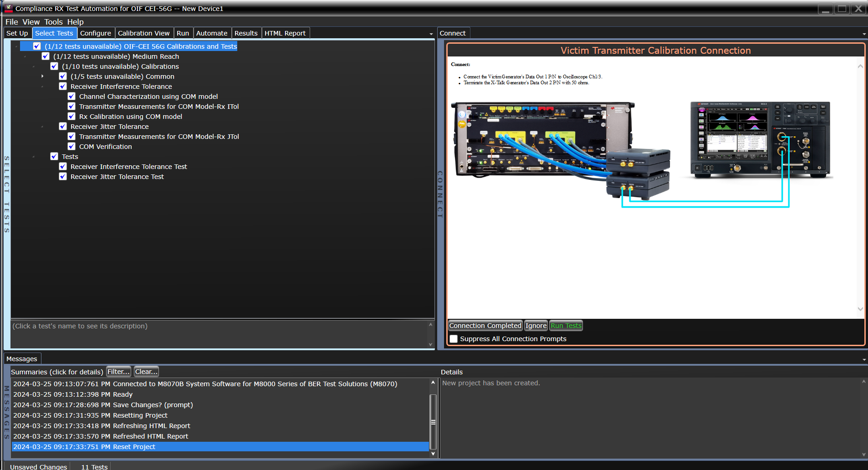Viewport: 868px width, 470px height.
Task: Clear the message summaries list
Action: (x=146, y=371)
